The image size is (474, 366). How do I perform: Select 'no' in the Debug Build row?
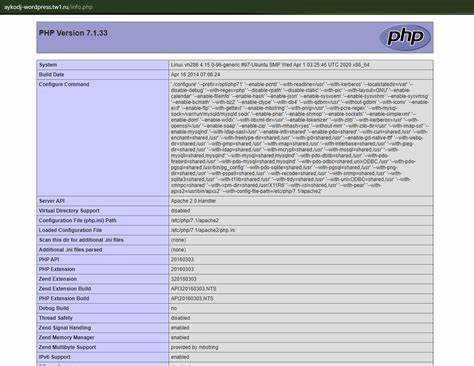(174, 308)
